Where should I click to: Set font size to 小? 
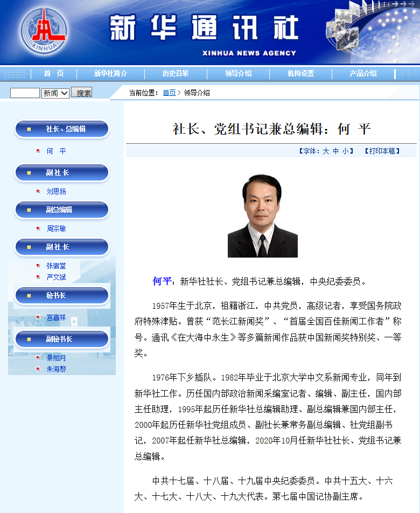(345, 151)
